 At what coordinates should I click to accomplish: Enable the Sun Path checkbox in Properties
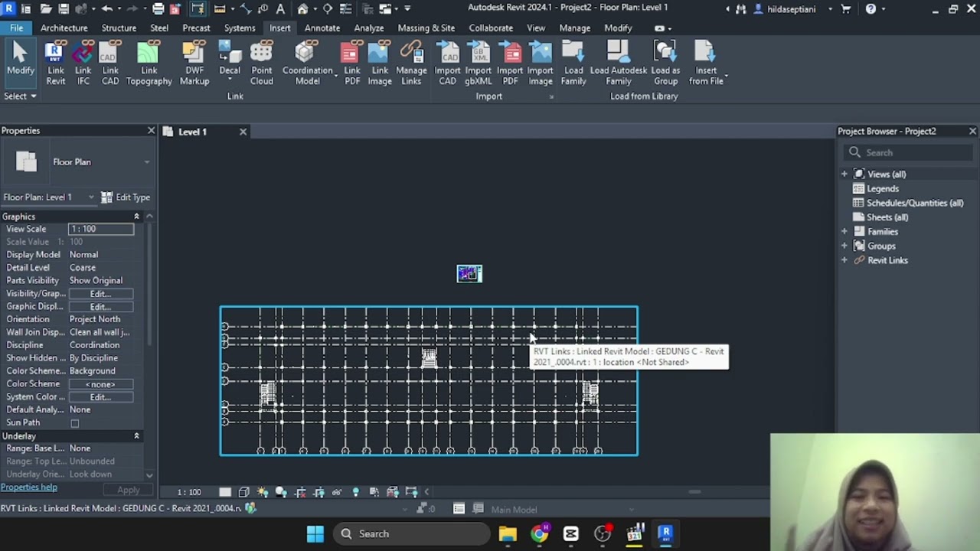tap(74, 423)
